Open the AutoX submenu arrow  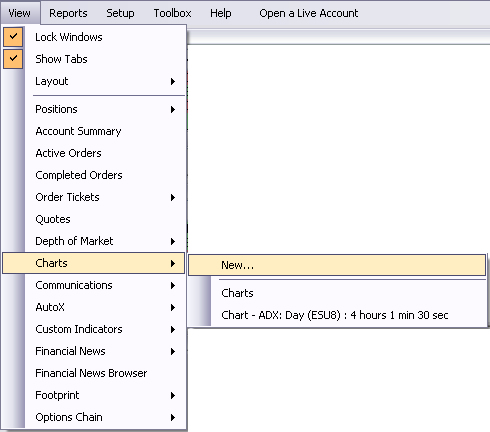[x=173, y=307]
